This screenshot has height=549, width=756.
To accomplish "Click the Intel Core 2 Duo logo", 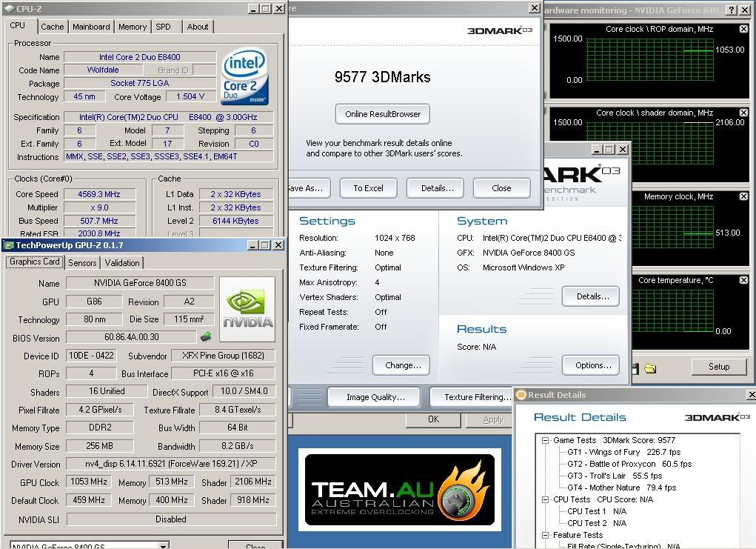I will [x=245, y=76].
